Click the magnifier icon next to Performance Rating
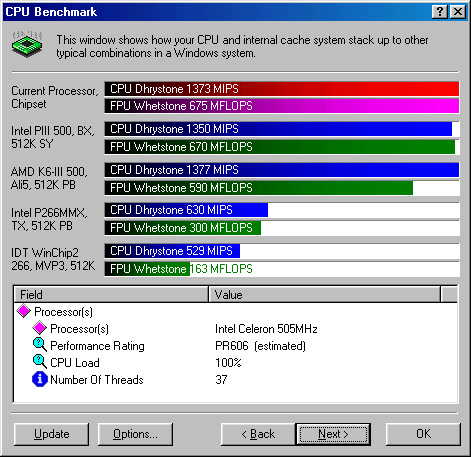This screenshot has width=471, height=457. click(x=40, y=345)
